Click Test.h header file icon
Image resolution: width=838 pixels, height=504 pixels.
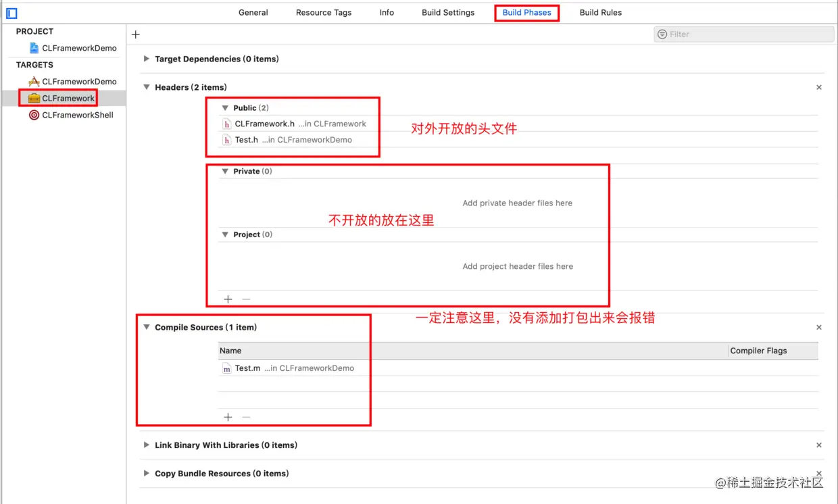tap(227, 141)
